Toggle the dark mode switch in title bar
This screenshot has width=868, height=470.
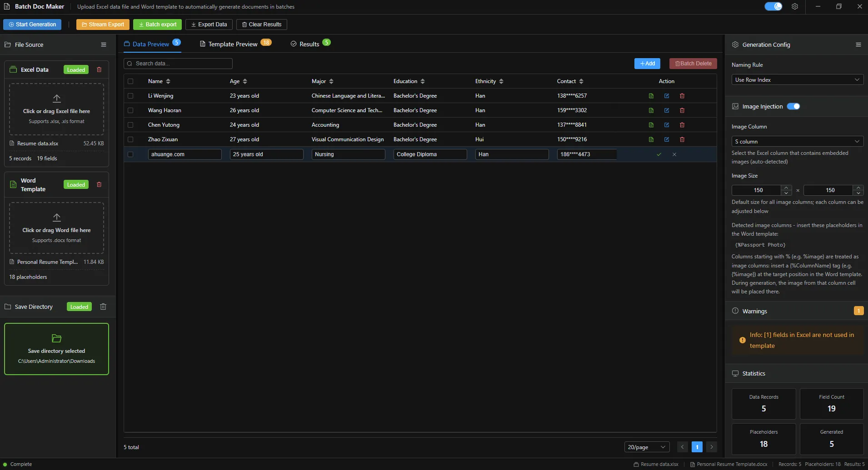[773, 6]
